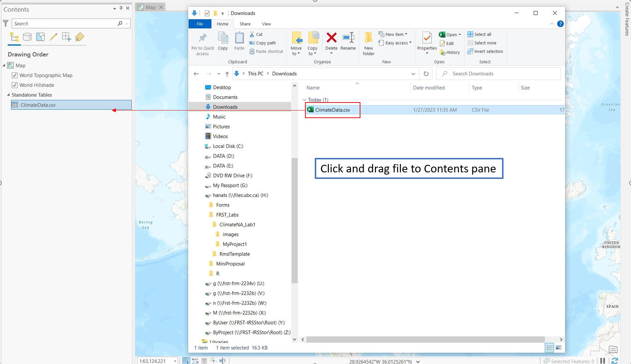
Task: Open the View ribbon tab
Action: point(266,24)
